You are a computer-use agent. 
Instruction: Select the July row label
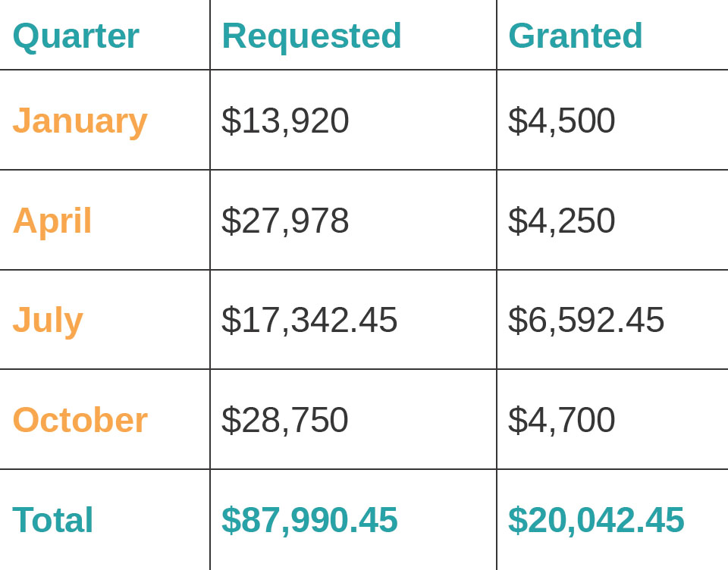(48, 320)
